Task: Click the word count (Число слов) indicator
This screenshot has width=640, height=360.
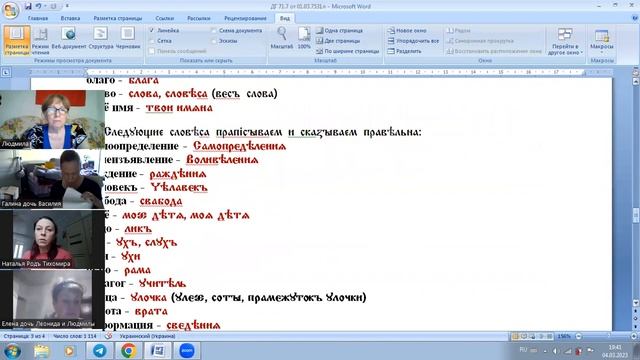Action: 75,336
